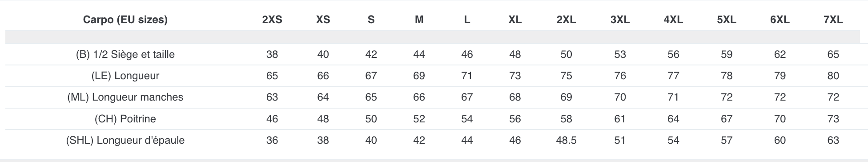Click the M size column header

click(x=419, y=20)
